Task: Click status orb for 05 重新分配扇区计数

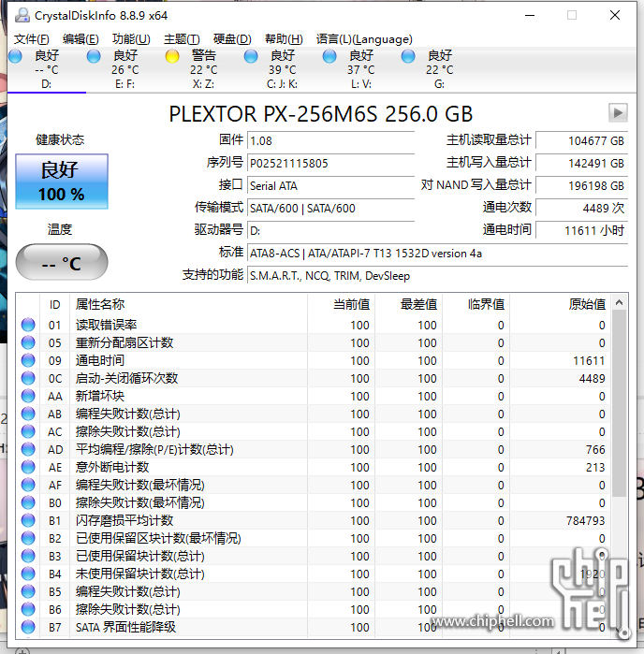Action: [28, 342]
